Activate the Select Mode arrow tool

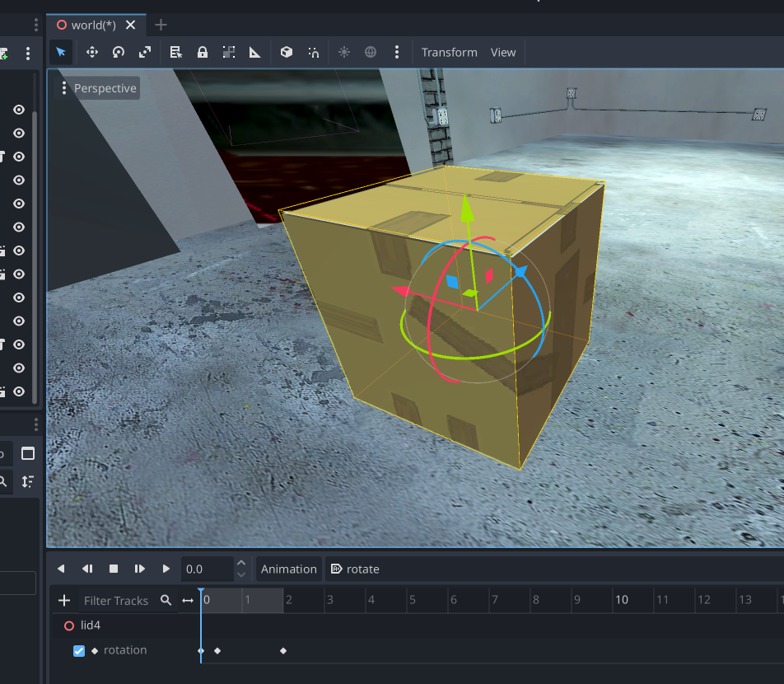(x=61, y=52)
